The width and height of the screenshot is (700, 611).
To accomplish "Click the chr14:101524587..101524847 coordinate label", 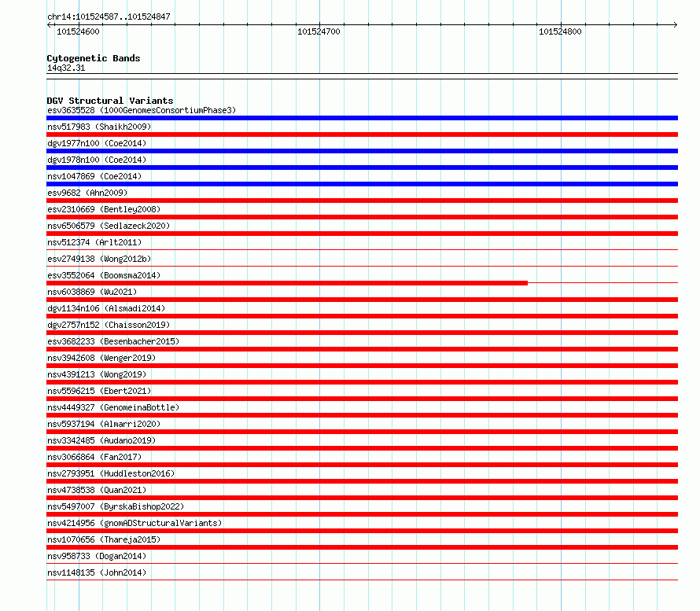I will pos(109,17).
